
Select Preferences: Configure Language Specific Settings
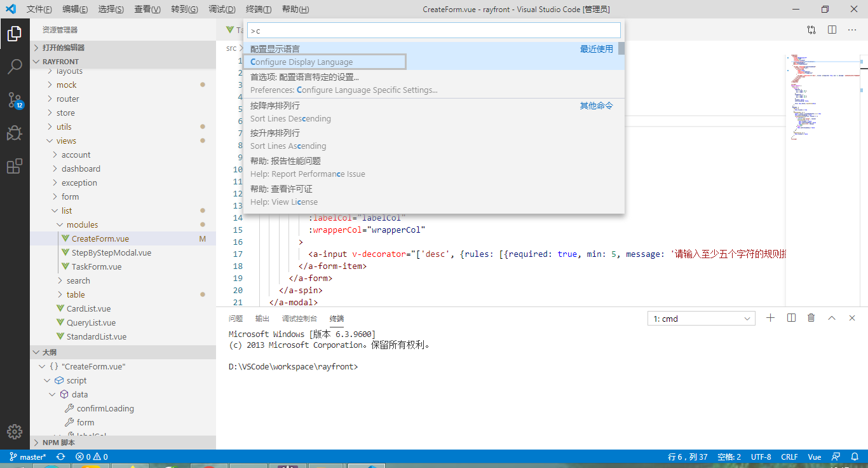434,83
